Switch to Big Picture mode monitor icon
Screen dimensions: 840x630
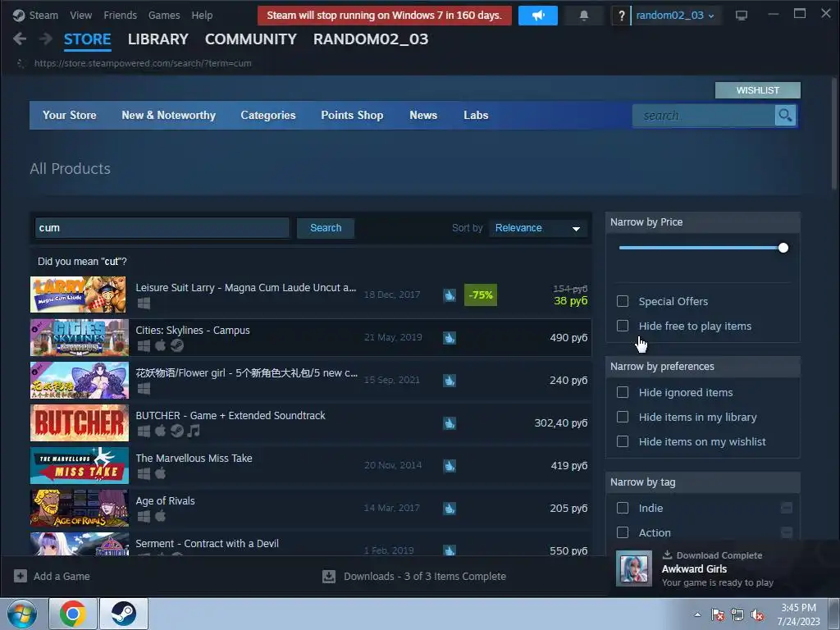(742, 16)
